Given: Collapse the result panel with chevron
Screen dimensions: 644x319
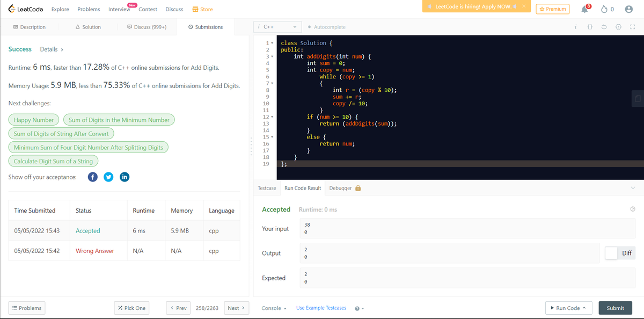Looking at the screenshot, I should [x=633, y=188].
